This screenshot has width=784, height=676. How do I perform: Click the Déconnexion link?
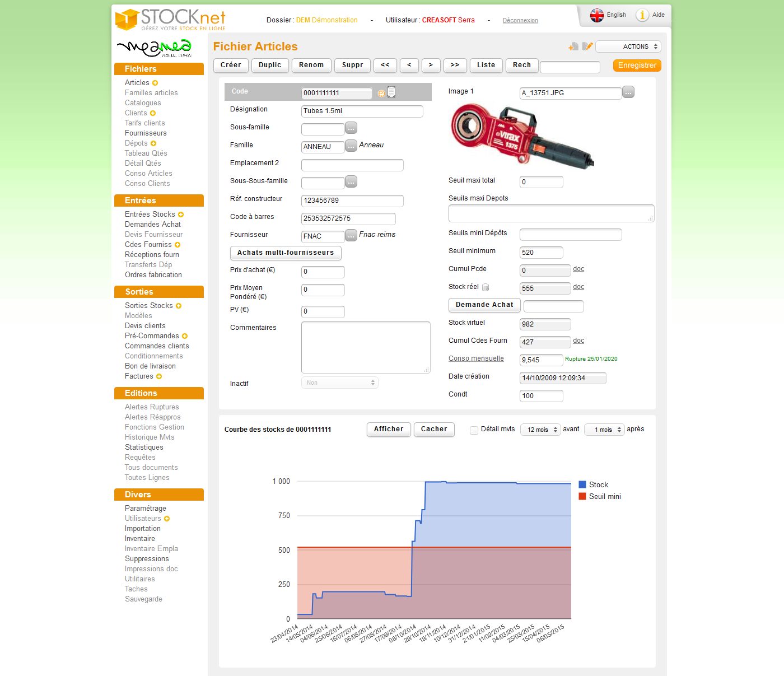pyautogui.click(x=520, y=21)
